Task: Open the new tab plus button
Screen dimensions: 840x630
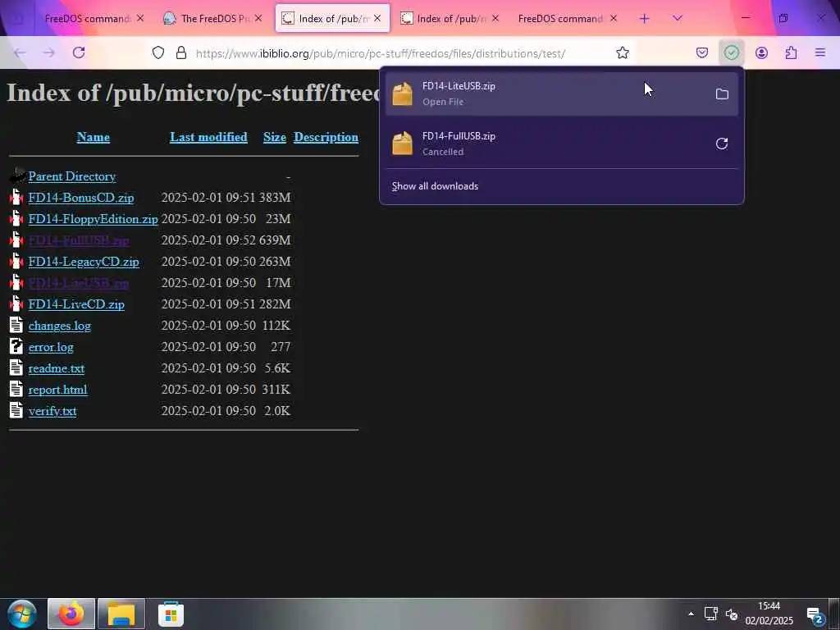Action: 644,19
